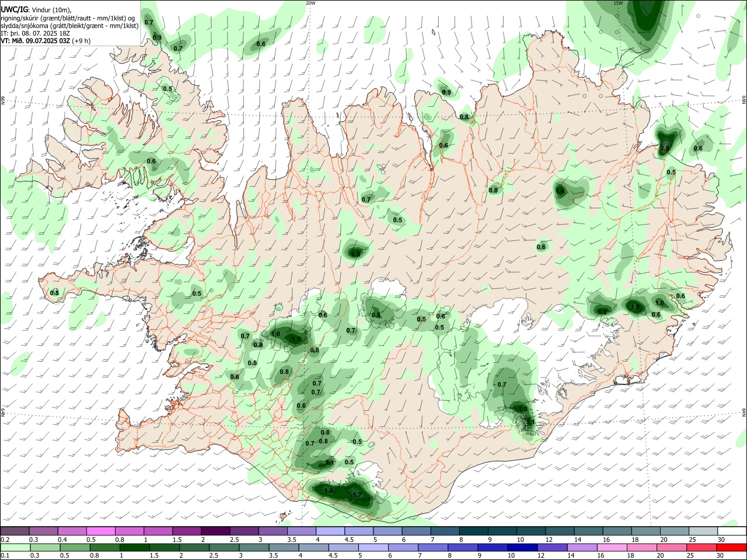Select the 1.7 precipitation label on the south coast

[x=357, y=495]
